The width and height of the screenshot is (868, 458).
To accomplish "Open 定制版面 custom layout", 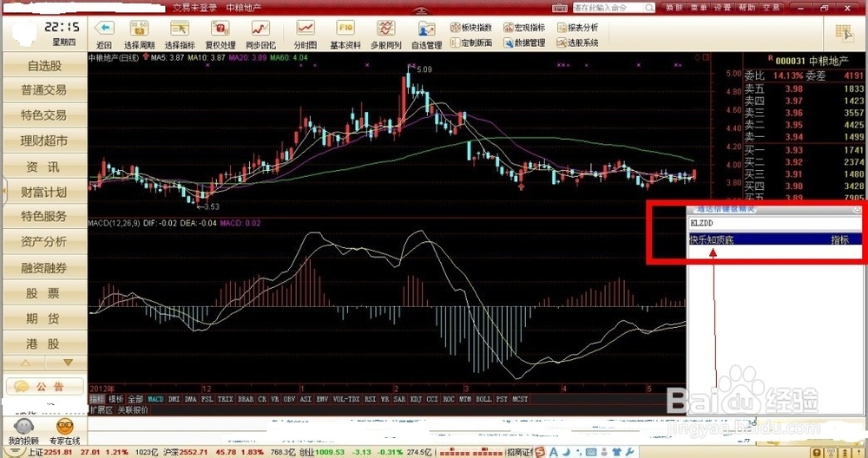I will pos(471,43).
